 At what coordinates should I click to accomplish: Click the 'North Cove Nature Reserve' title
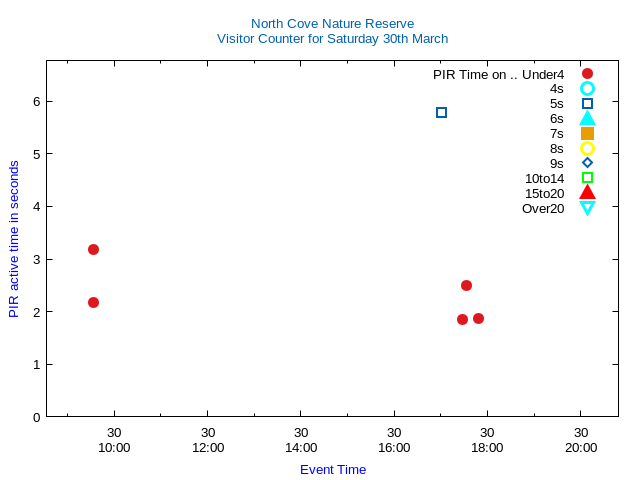pyautogui.click(x=332, y=23)
